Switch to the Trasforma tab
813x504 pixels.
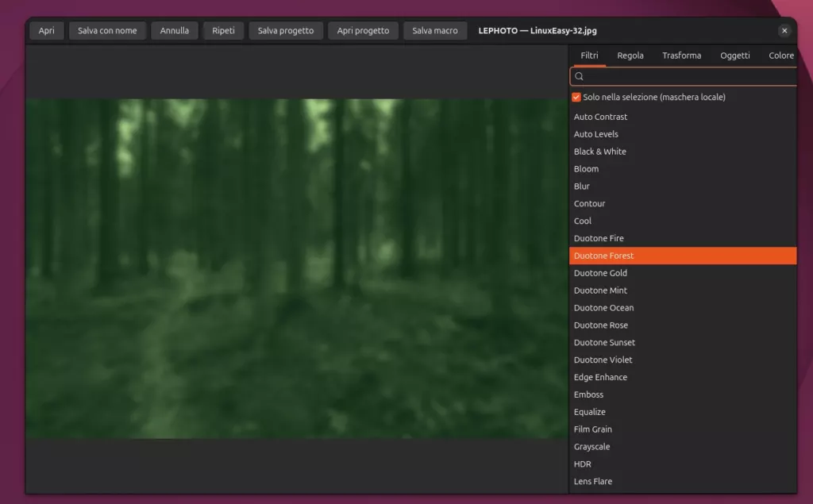click(681, 56)
